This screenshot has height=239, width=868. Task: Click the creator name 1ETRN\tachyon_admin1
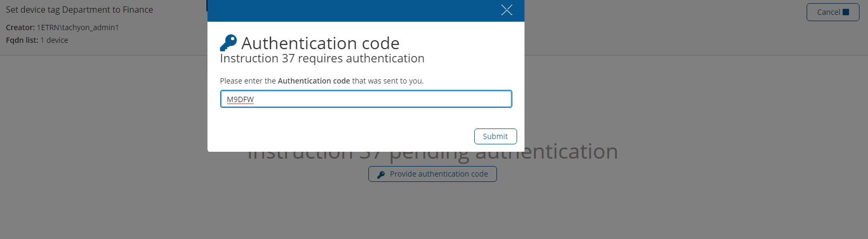click(78, 27)
